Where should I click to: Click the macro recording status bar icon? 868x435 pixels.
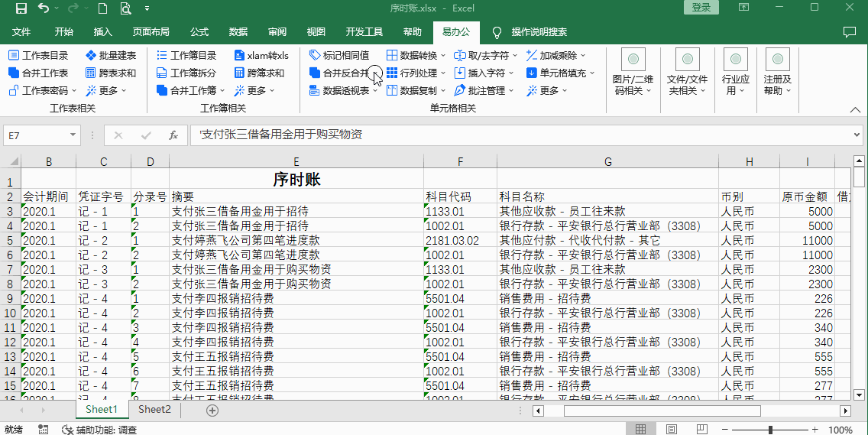click(43, 430)
